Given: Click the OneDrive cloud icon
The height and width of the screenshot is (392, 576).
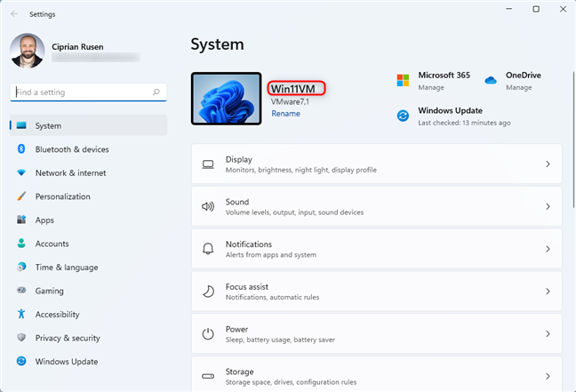Looking at the screenshot, I should (x=491, y=81).
